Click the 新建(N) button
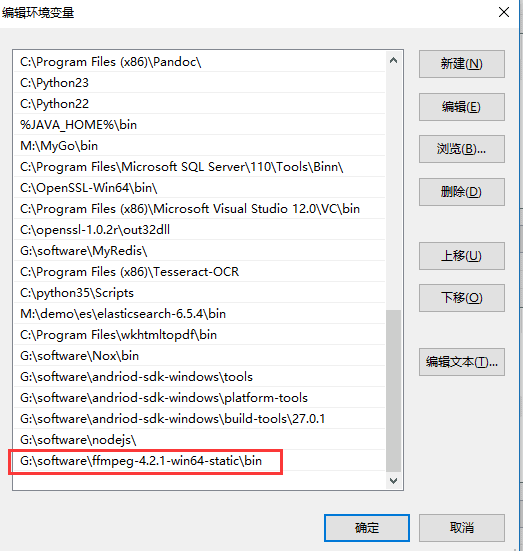 click(461, 64)
